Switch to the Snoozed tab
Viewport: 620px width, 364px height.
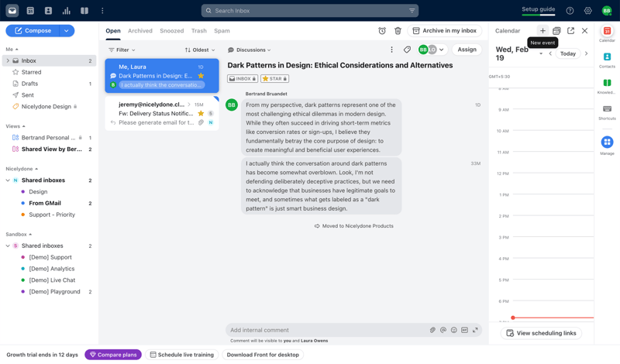tap(171, 31)
